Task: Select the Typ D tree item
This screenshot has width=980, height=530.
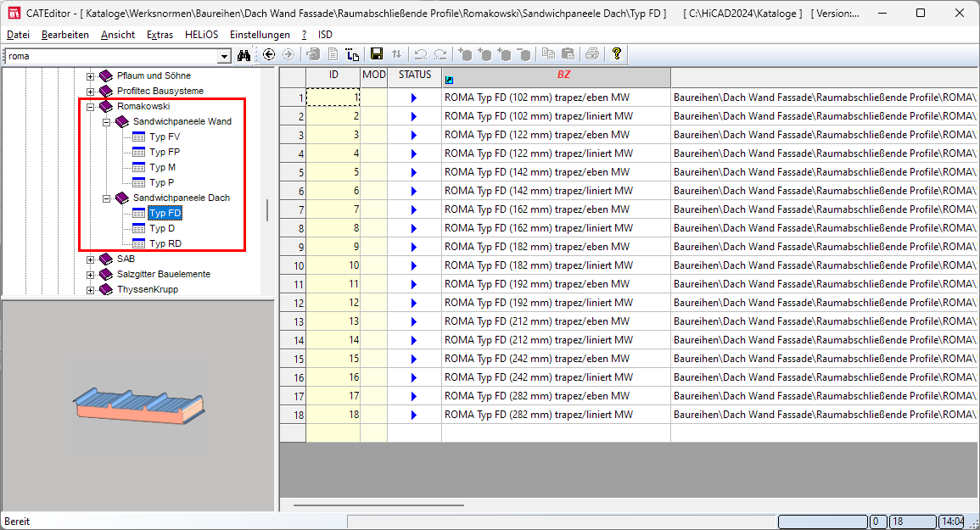Action: (162, 229)
